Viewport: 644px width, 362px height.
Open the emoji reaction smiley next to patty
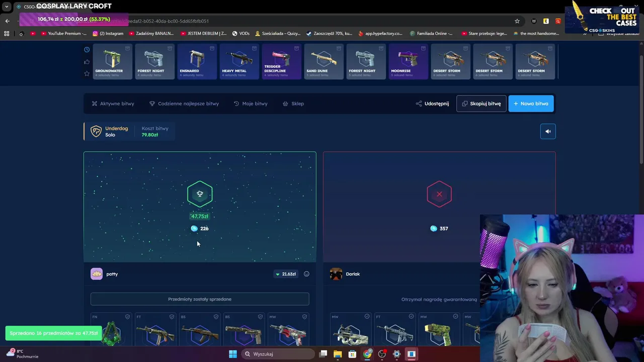[x=306, y=274]
